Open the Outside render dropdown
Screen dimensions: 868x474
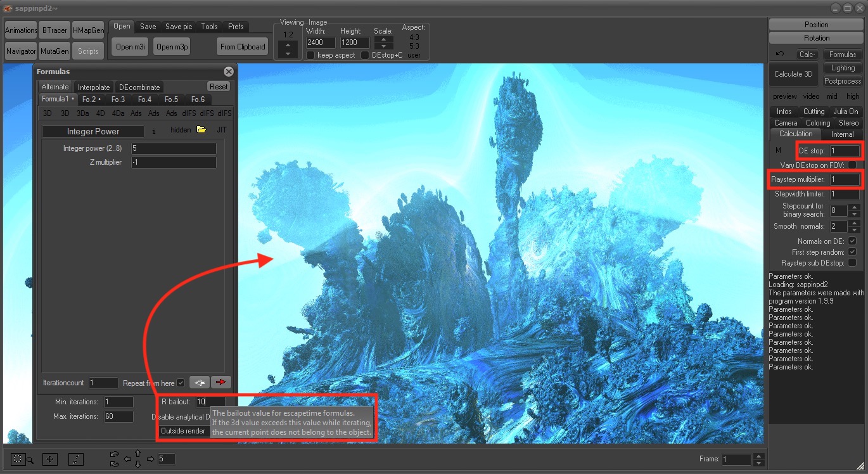pos(184,431)
